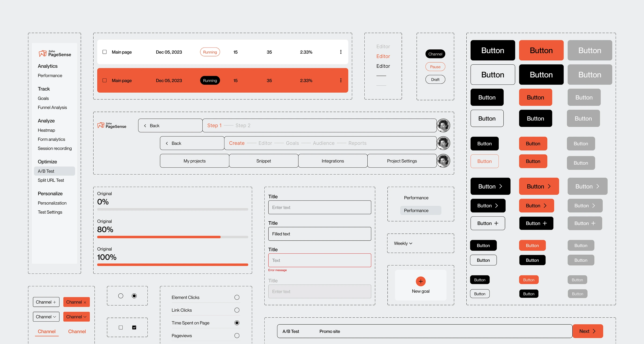Image resolution: width=644 pixels, height=344 pixels.
Task: Select Pageviews radio option
Action: [x=237, y=336]
